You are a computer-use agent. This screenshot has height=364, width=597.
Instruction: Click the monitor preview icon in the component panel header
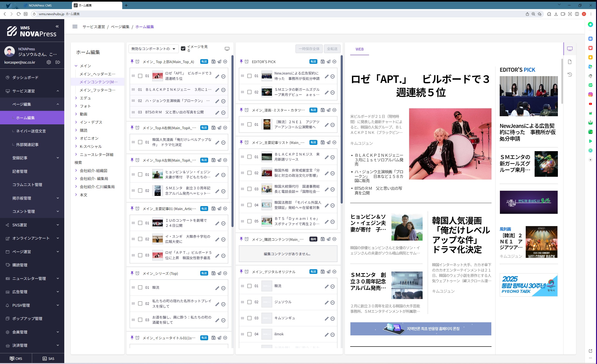(x=227, y=49)
